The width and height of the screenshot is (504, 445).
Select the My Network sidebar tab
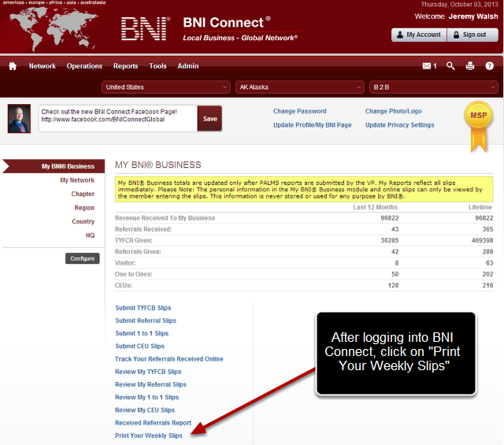[76, 180]
